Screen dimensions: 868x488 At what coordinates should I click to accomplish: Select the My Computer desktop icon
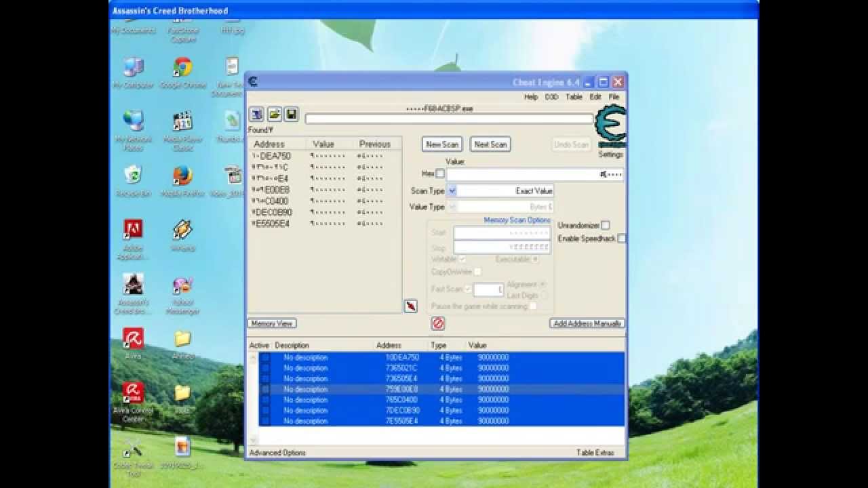pos(133,73)
